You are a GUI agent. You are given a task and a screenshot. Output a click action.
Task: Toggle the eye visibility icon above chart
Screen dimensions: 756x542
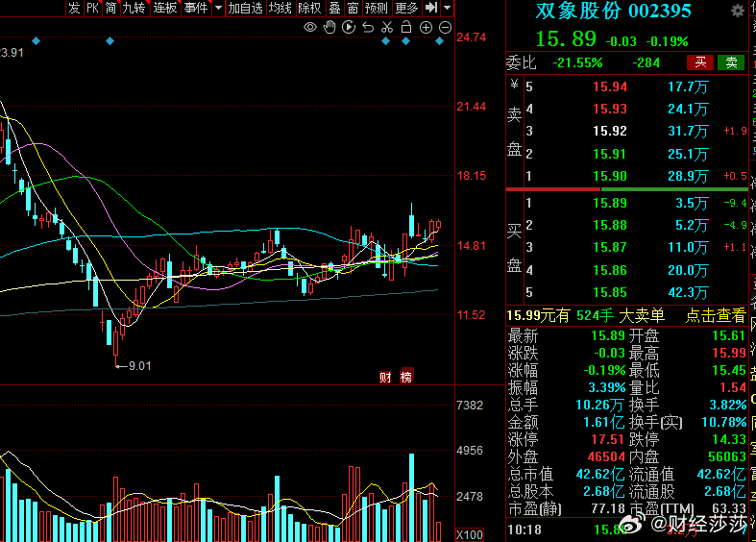coord(310,27)
